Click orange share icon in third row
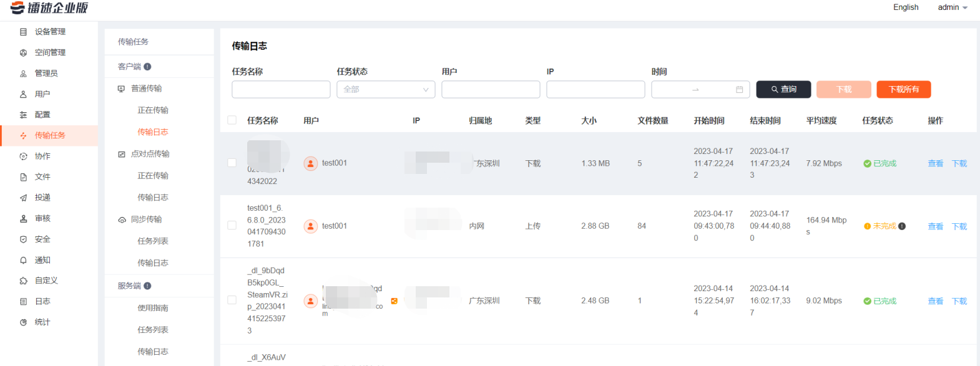The height and width of the screenshot is (366, 980). click(x=394, y=301)
